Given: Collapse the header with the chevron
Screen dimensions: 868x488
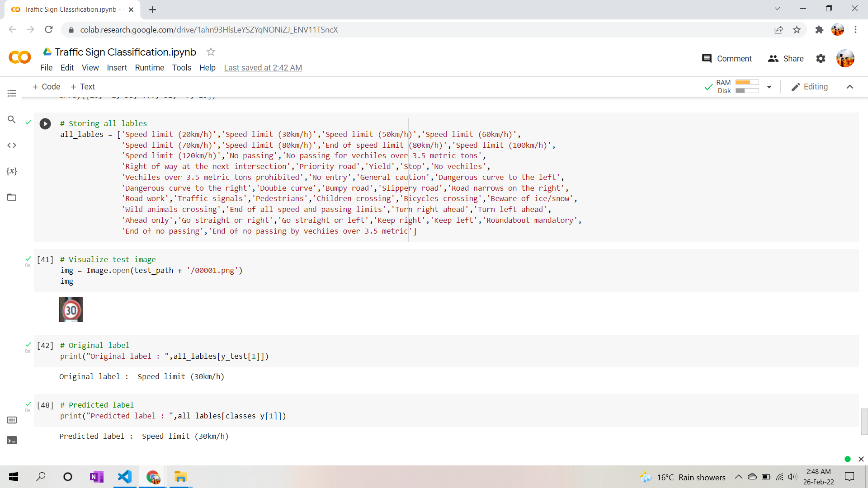Looking at the screenshot, I should click(x=850, y=87).
